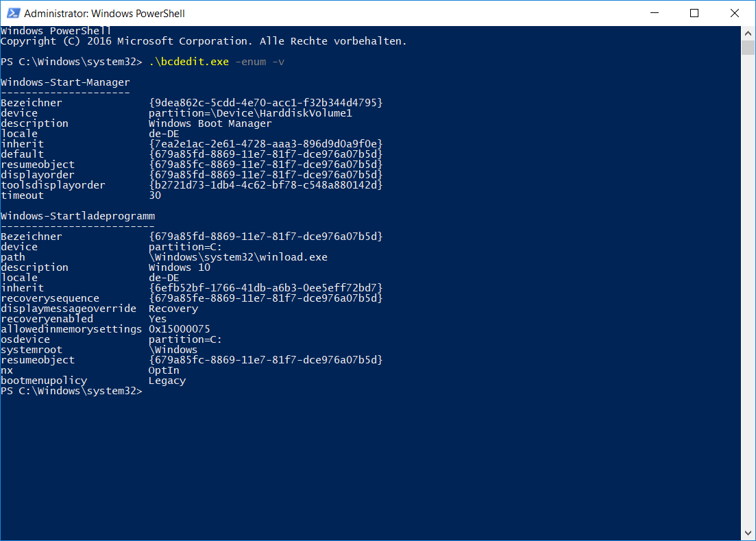This screenshot has width=756, height=541.
Task: Click the recoveryenabled value Yes
Action: 156,318
